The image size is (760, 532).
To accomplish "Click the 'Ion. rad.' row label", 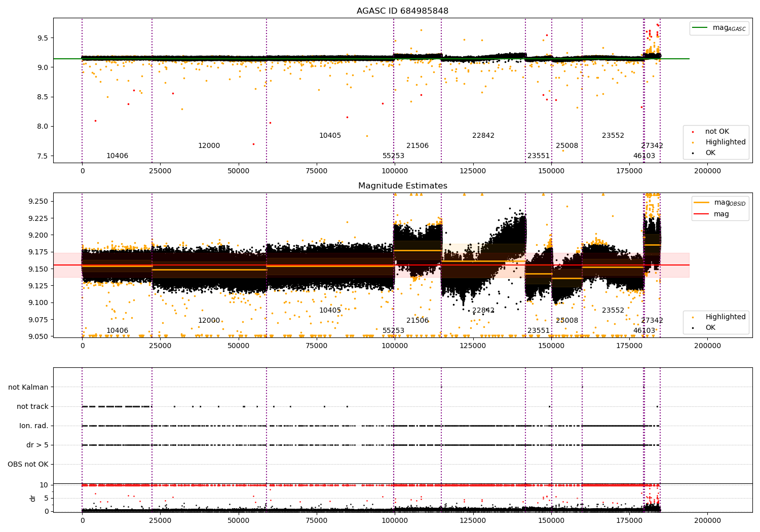I will (x=34, y=426).
